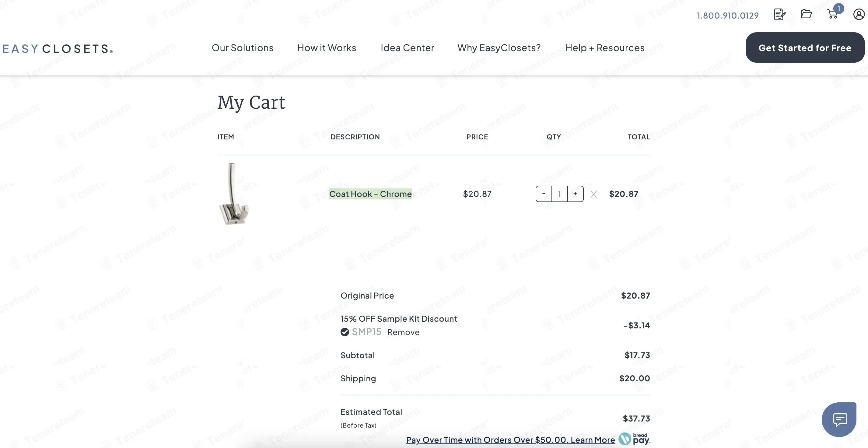Viewport: 868px width, 448px height.
Task: Expand the Why EasyClosets? menu
Action: 499,48
